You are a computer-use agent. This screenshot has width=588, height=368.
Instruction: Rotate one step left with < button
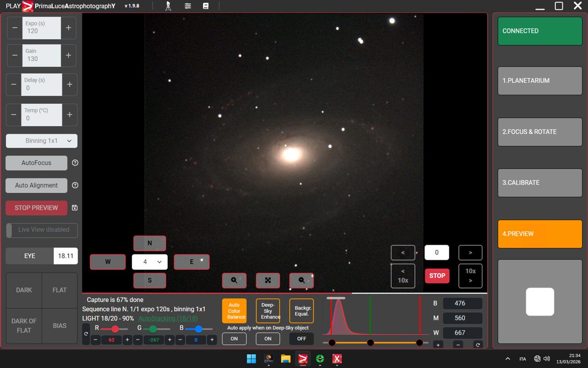(x=403, y=253)
